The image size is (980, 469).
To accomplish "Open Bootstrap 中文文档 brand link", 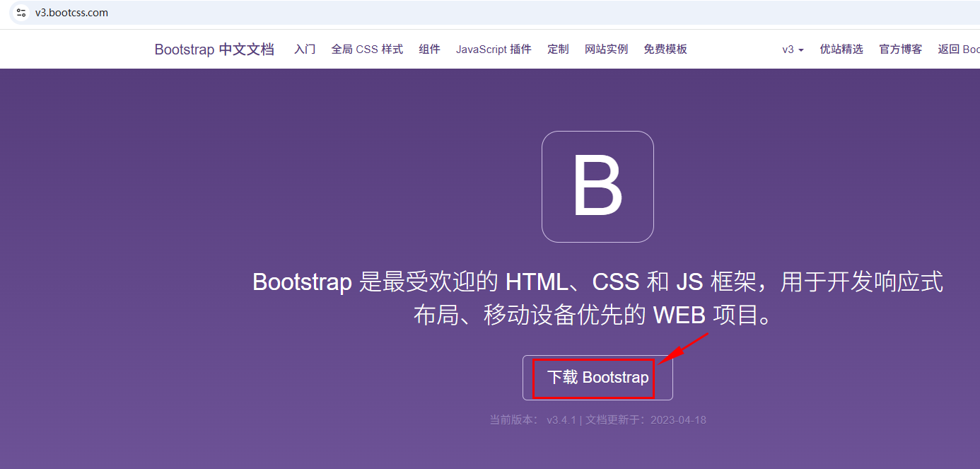I will pyautogui.click(x=214, y=50).
